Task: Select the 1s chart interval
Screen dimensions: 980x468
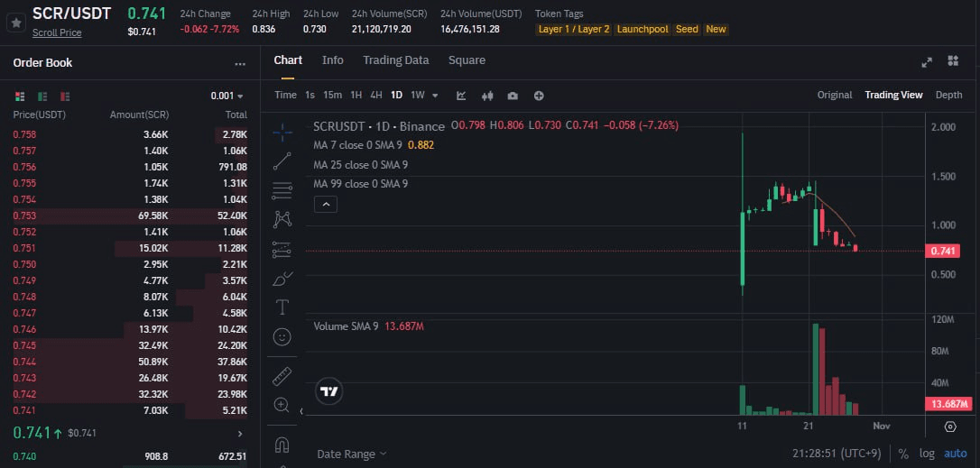Action: 310,95
